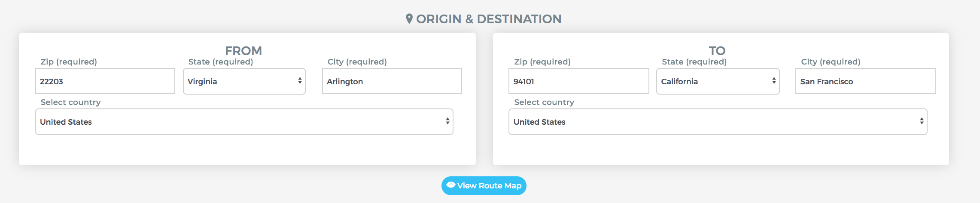The image size is (980, 203).
Task: Click the eye icon on View Route Map
Action: [x=450, y=185]
